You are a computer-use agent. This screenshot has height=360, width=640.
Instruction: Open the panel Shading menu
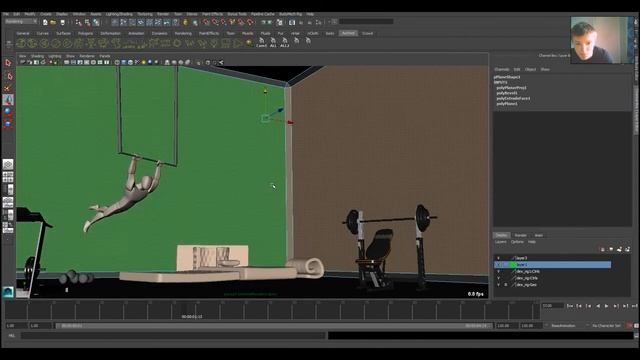(37, 56)
